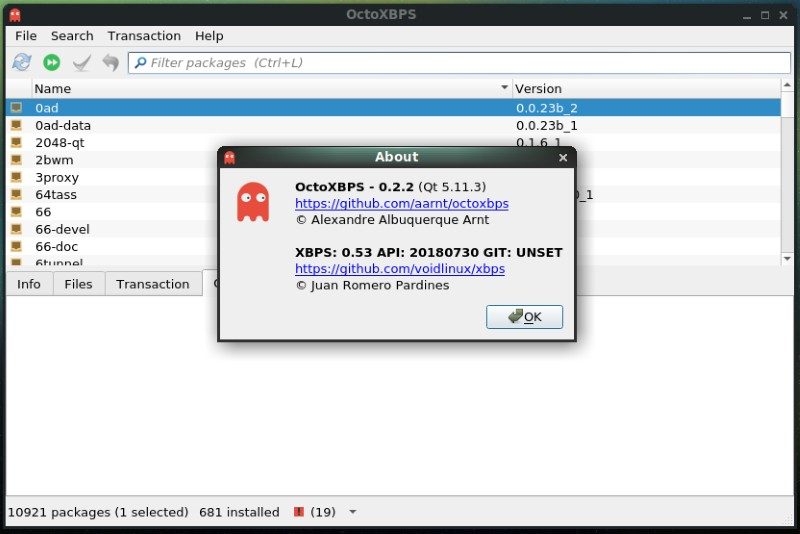
Task: Click the '© Juan Romero Pardines' text
Action: coord(372,285)
